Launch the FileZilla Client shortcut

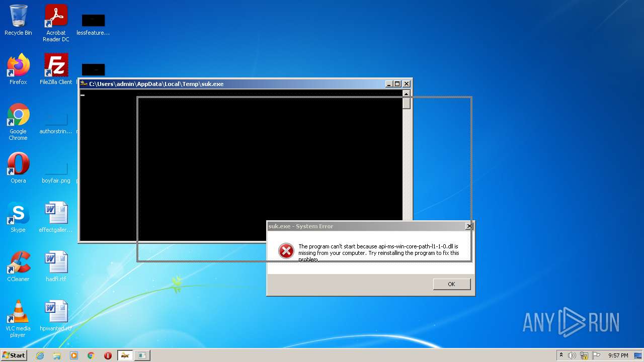pyautogui.click(x=56, y=69)
